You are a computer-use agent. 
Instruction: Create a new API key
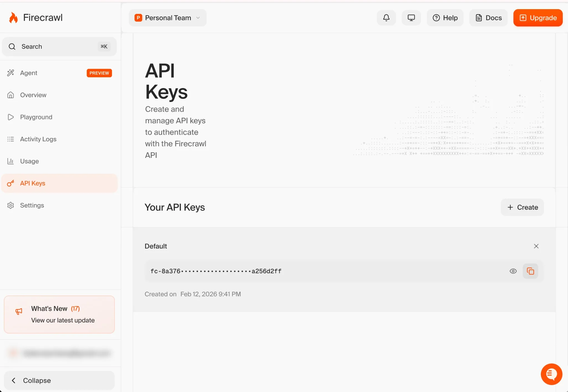click(522, 207)
